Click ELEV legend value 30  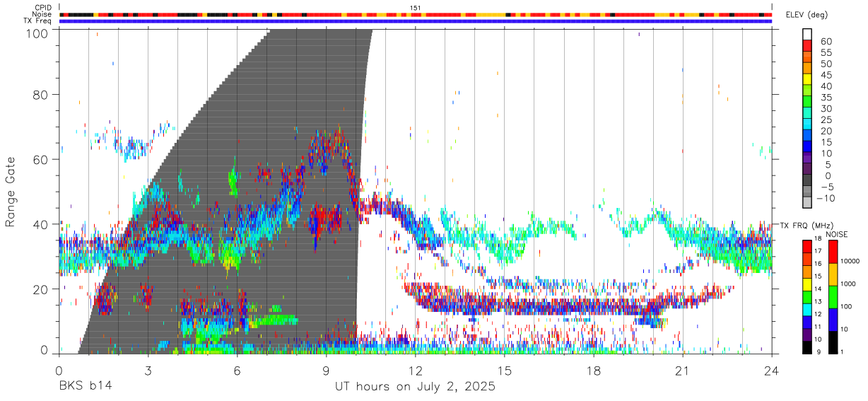[x=826, y=108]
